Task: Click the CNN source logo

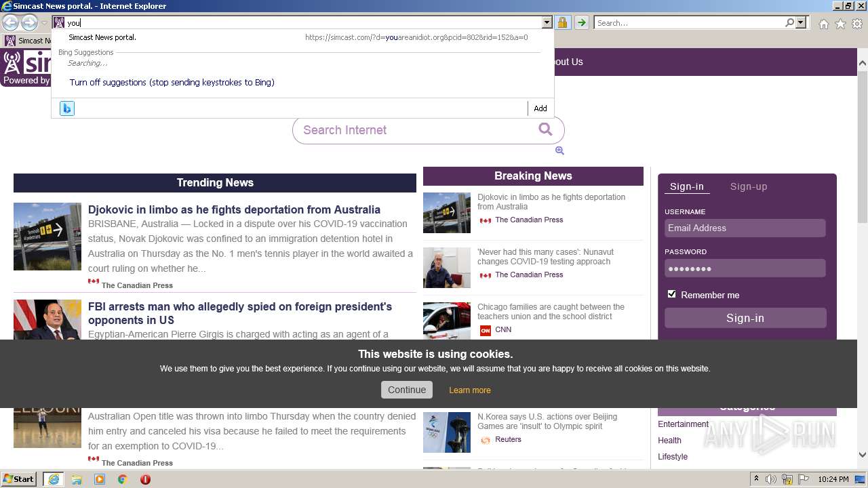Action: (485, 330)
